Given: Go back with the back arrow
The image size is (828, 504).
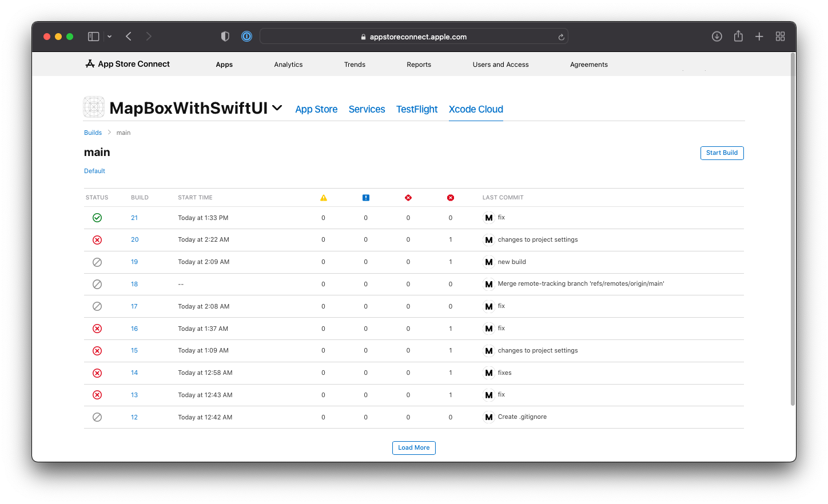Looking at the screenshot, I should (x=129, y=37).
